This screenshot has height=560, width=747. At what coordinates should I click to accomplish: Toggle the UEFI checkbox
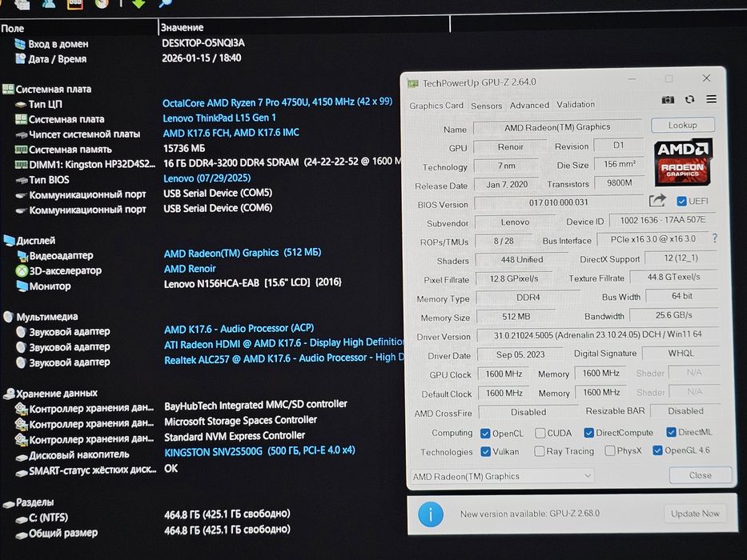pos(681,202)
